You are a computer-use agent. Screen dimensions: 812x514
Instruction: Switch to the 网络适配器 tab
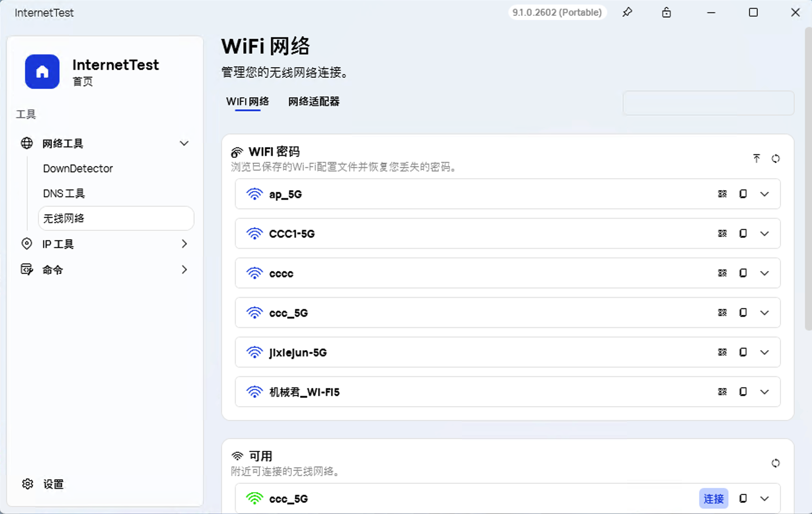[x=314, y=102]
